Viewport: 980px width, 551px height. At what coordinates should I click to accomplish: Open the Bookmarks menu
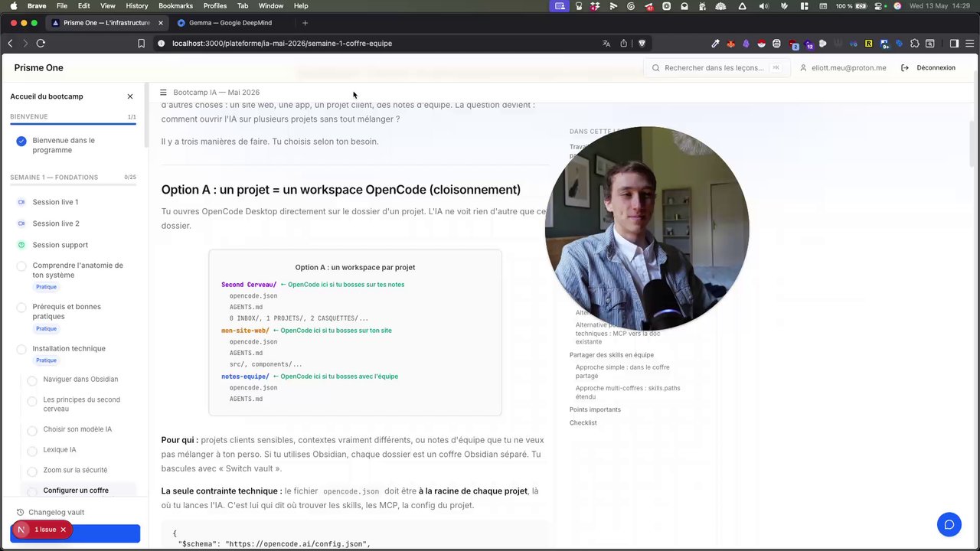coord(175,6)
